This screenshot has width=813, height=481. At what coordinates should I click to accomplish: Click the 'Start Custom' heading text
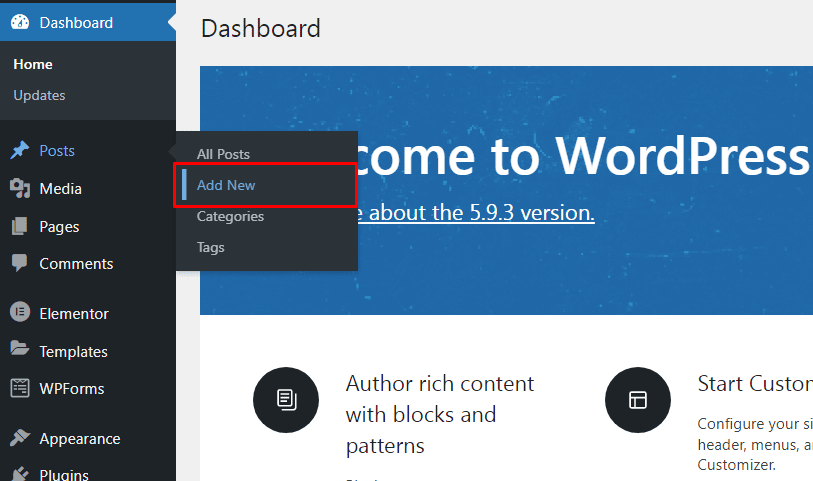pyautogui.click(x=755, y=384)
